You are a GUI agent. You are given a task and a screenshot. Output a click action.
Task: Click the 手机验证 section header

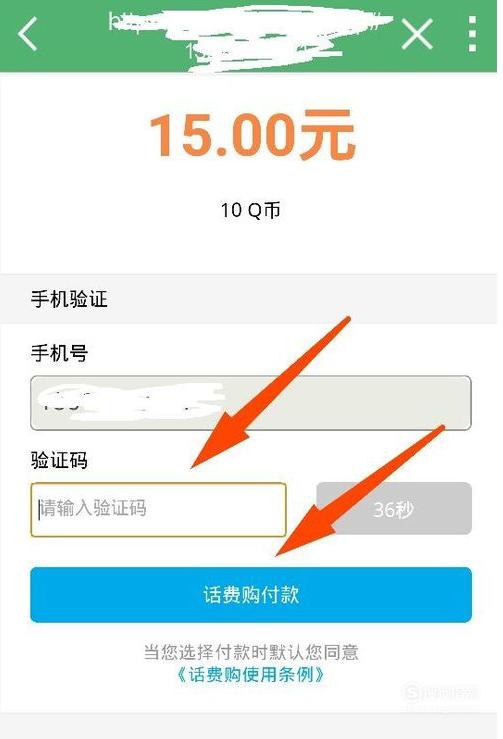(x=69, y=299)
